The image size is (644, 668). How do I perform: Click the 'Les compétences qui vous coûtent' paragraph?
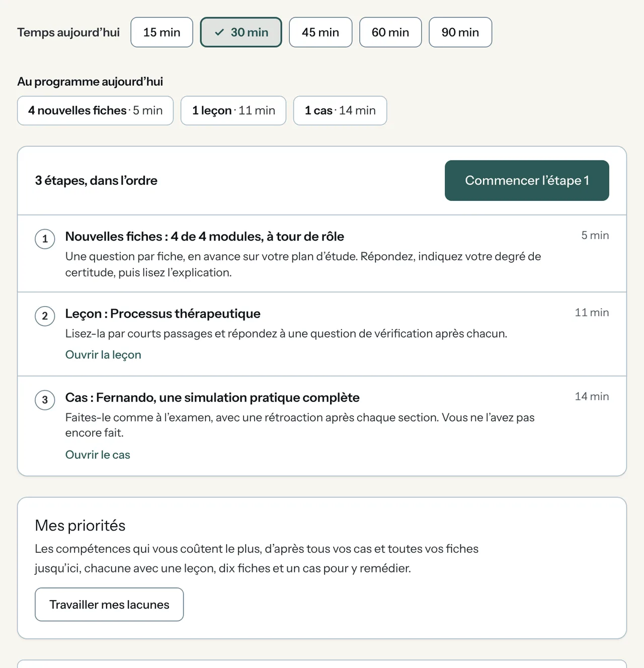pyautogui.click(x=257, y=558)
